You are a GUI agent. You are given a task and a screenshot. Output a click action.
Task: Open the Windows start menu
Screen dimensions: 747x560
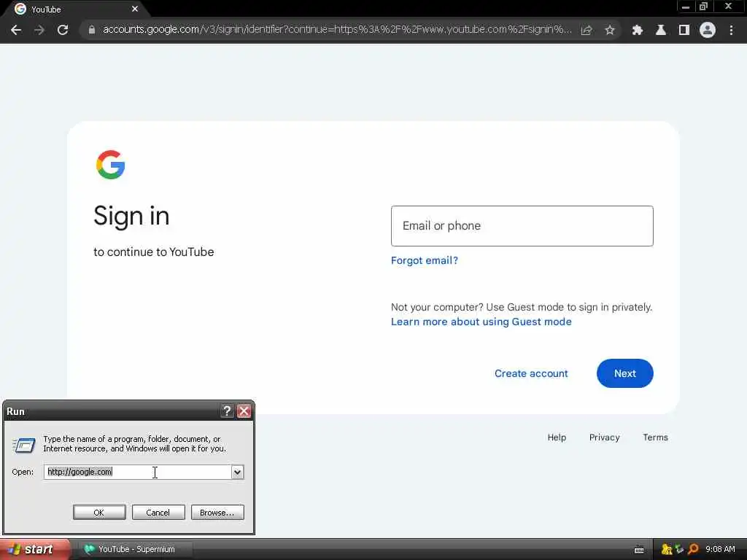[x=34, y=549]
